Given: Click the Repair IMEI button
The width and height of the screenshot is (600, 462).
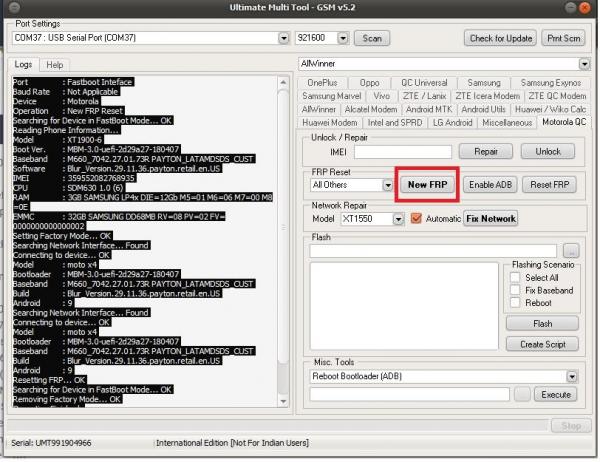Looking at the screenshot, I should click(486, 152).
